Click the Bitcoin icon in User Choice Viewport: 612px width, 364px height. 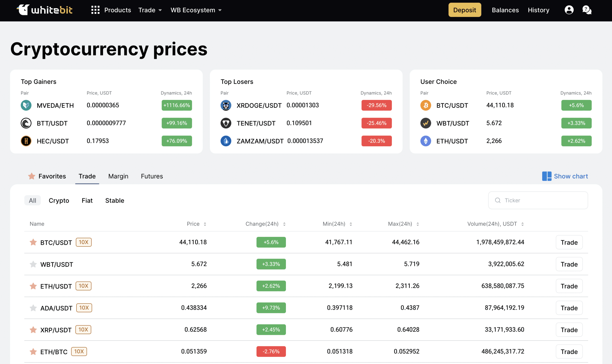(x=426, y=105)
